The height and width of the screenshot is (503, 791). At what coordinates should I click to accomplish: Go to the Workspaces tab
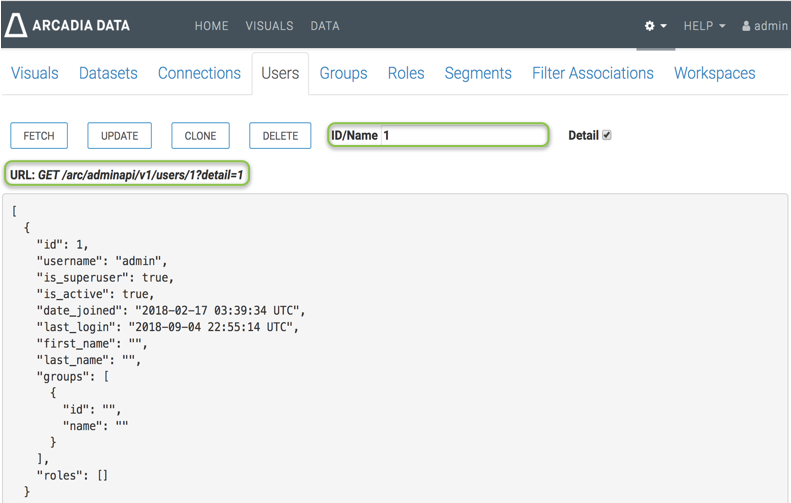pos(714,73)
